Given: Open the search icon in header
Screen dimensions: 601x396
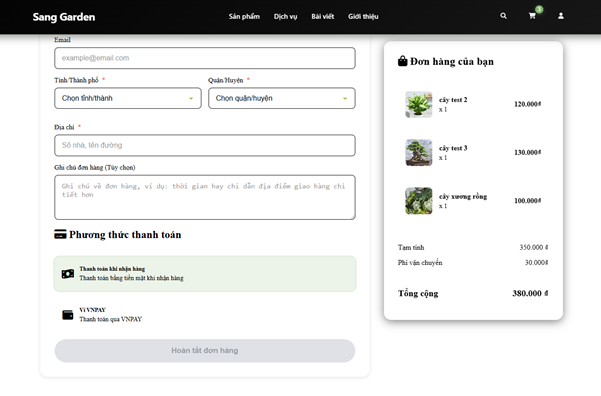Looking at the screenshot, I should [503, 16].
